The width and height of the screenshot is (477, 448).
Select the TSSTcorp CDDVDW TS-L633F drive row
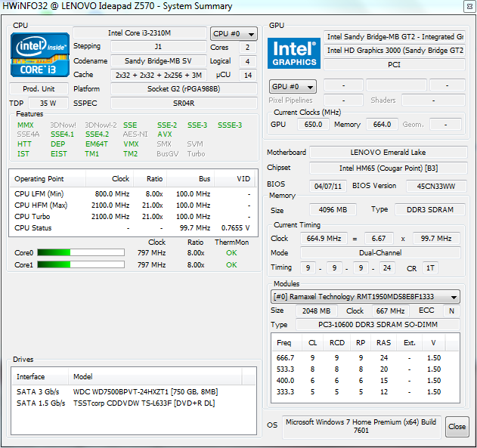coord(133,403)
